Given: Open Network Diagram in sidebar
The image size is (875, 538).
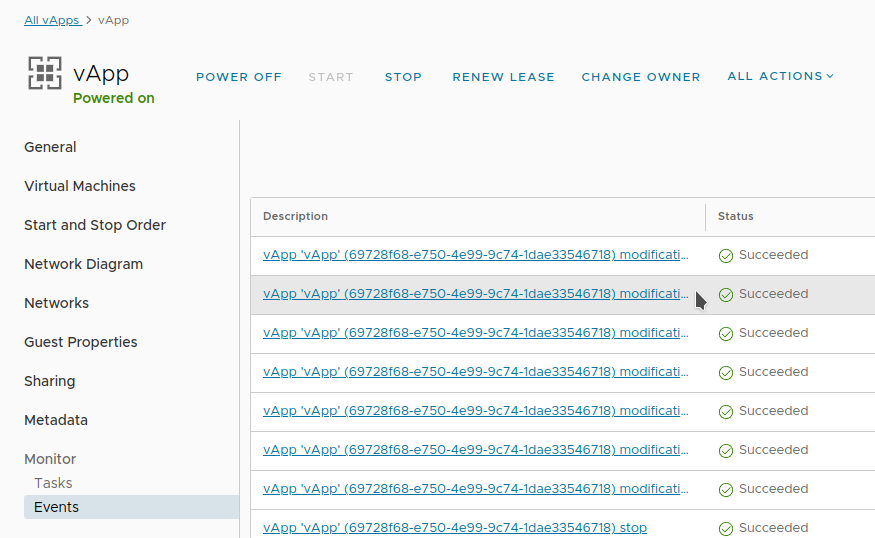Looking at the screenshot, I should tap(84, 264).
